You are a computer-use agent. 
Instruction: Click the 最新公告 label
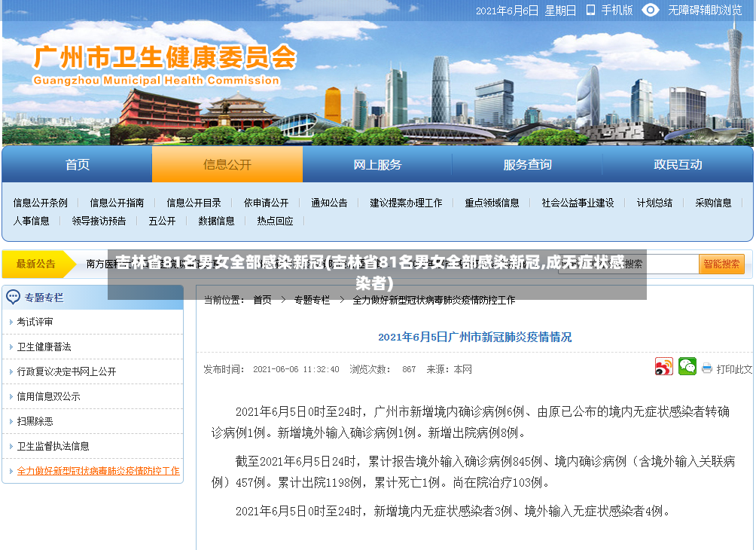click(x=35, y=264)
